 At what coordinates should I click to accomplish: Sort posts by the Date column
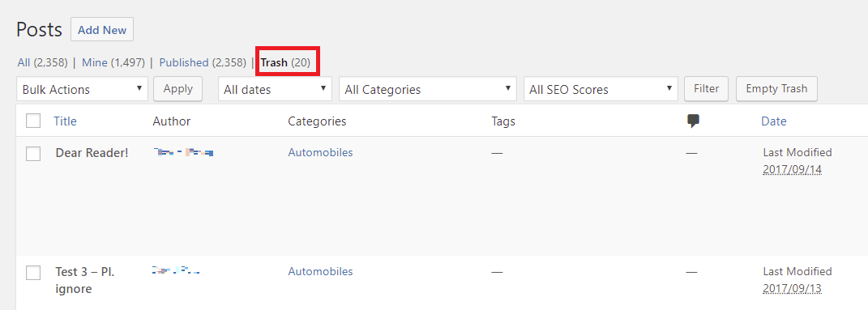[774, 121]
